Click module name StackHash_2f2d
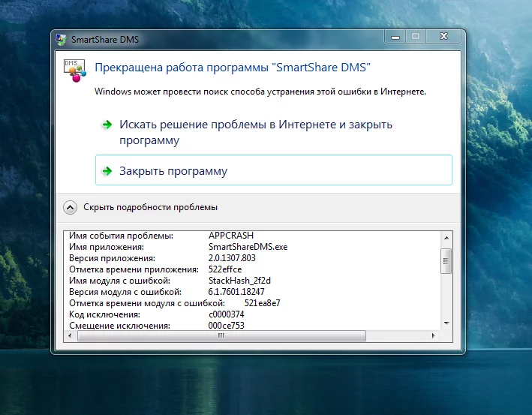Image resolution: width=532 pixels, height=415 pixels. tap(239, 280)
